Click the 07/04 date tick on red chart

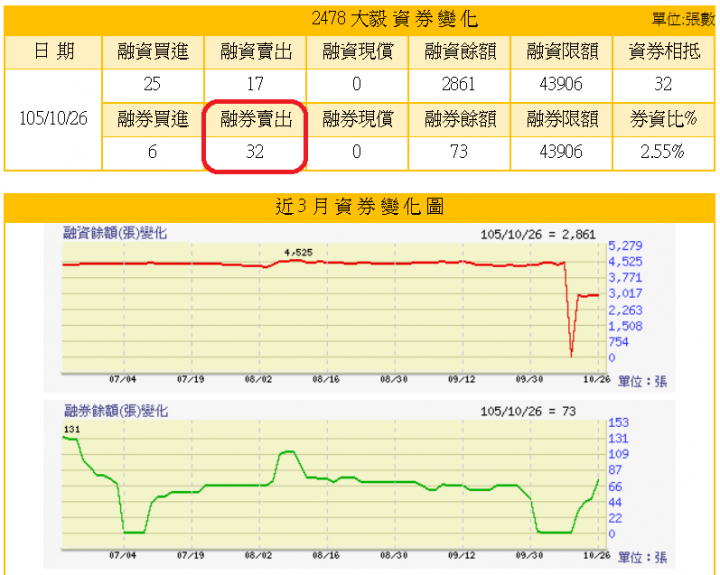coord(123,379)
